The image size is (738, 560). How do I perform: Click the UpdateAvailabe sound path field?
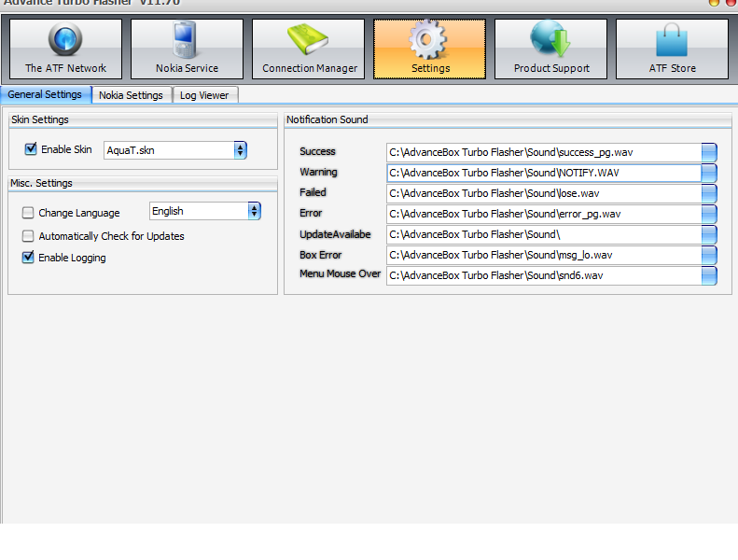(544, 234)
